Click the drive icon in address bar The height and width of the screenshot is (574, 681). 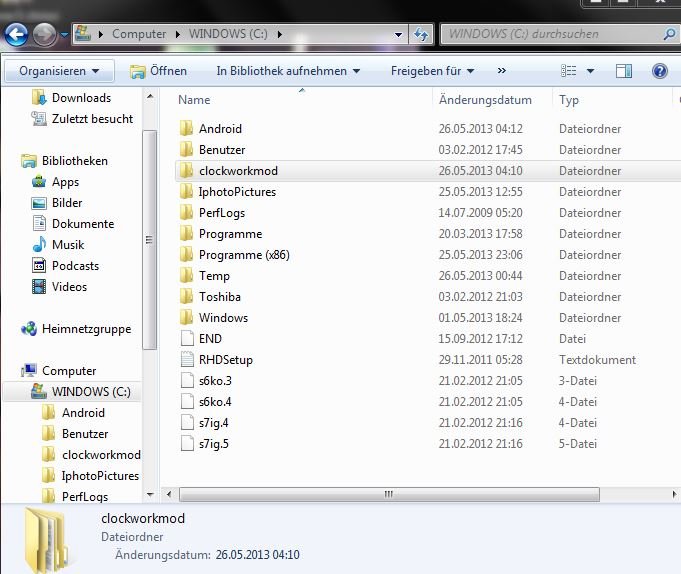tap(83, 33)
